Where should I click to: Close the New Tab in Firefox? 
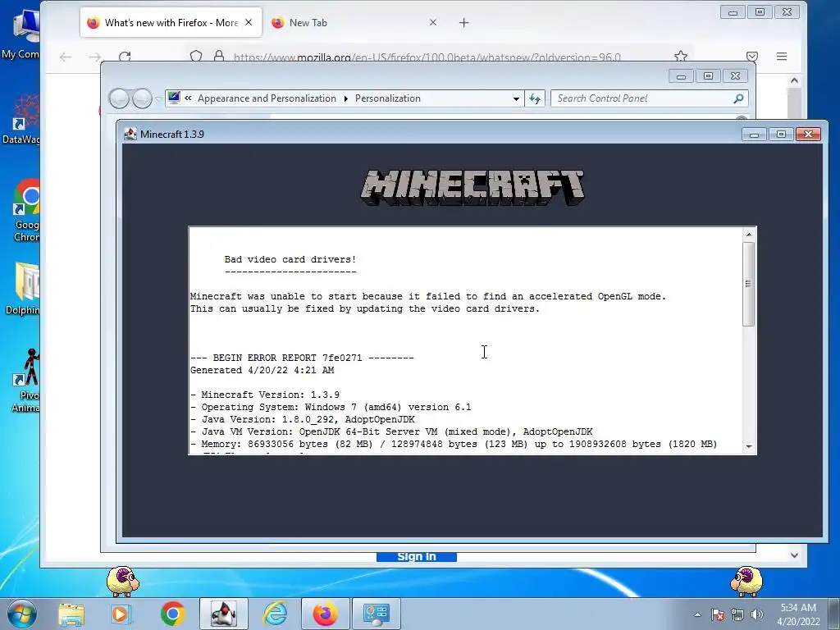pos(433,22)
